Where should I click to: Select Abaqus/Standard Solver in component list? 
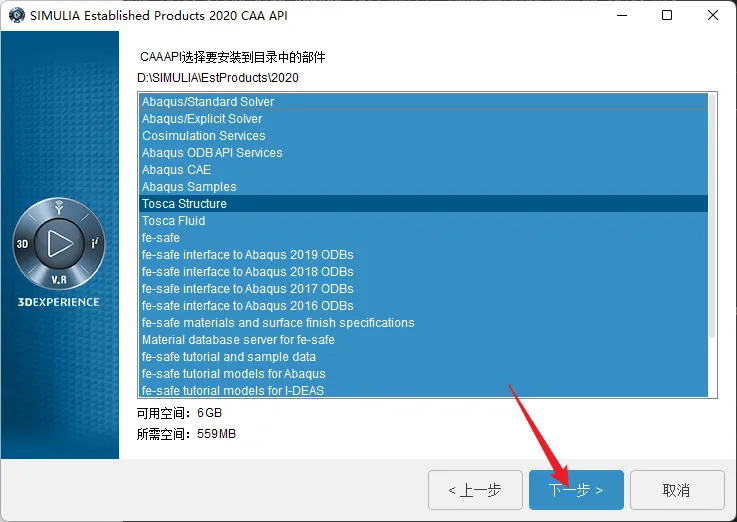point(423,101)
